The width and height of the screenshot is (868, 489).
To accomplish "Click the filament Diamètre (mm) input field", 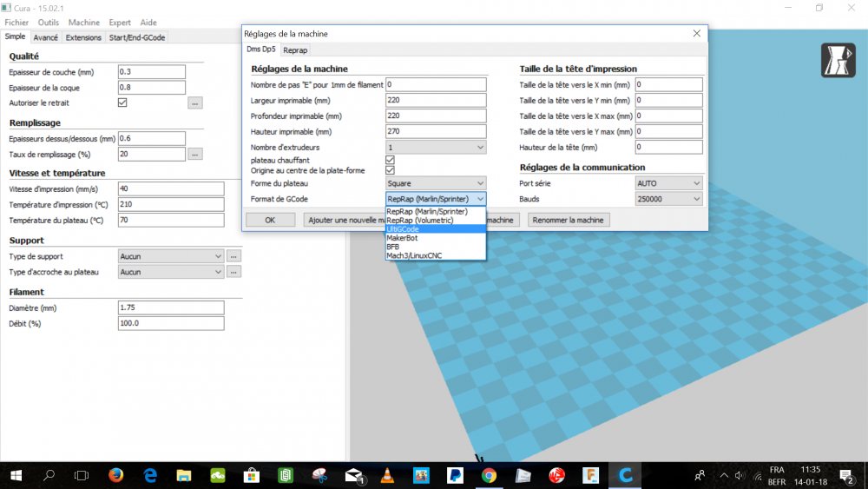I will click(x=171, y=307).
